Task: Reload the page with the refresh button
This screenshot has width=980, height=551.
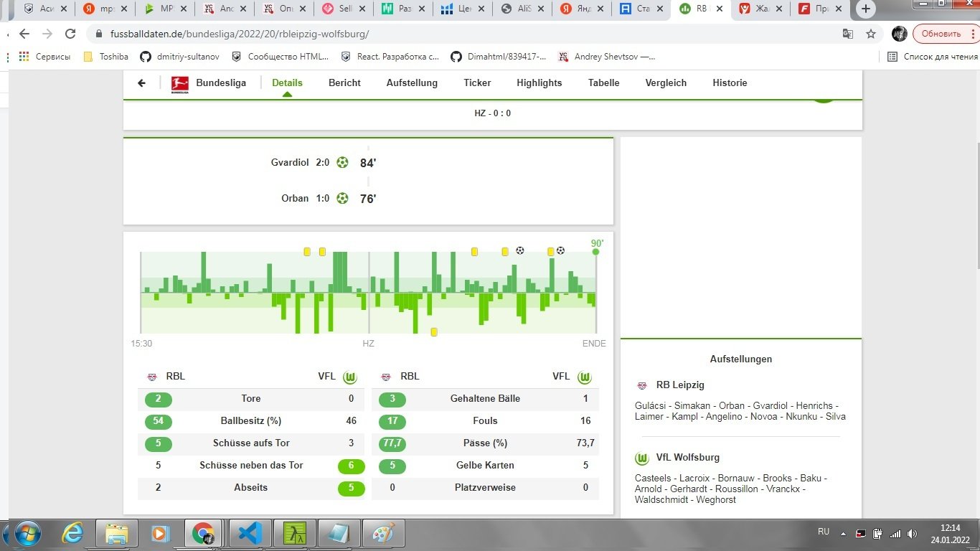Action: tap(70, 34)
